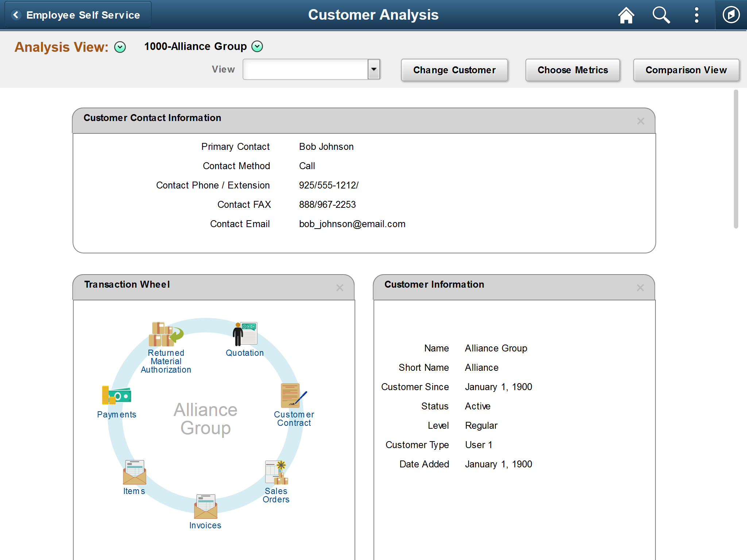Click the Payments money icon

pos(116,396)
